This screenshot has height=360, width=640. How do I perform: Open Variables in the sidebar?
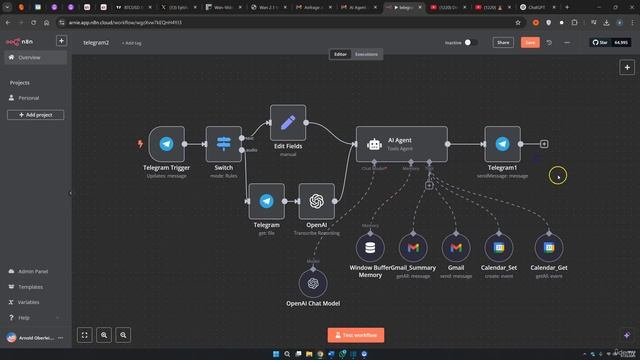pyautogui.click(x=35, y=302)
